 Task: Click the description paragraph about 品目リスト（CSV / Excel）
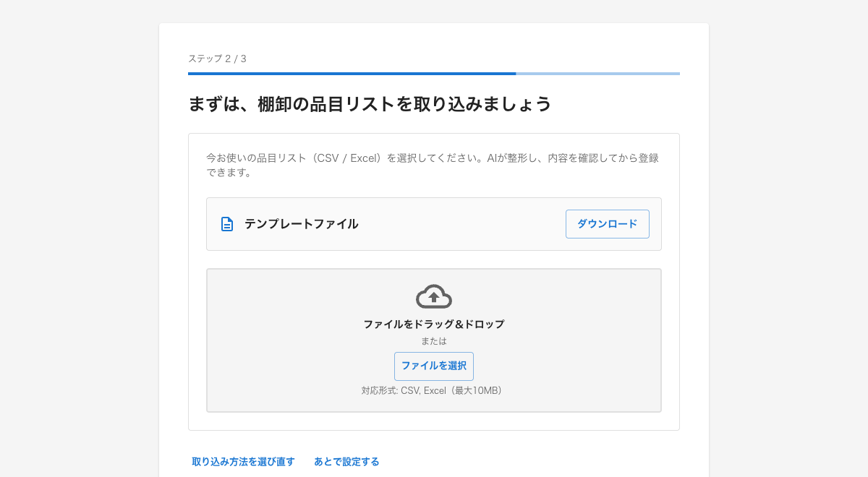click(433, 165)
